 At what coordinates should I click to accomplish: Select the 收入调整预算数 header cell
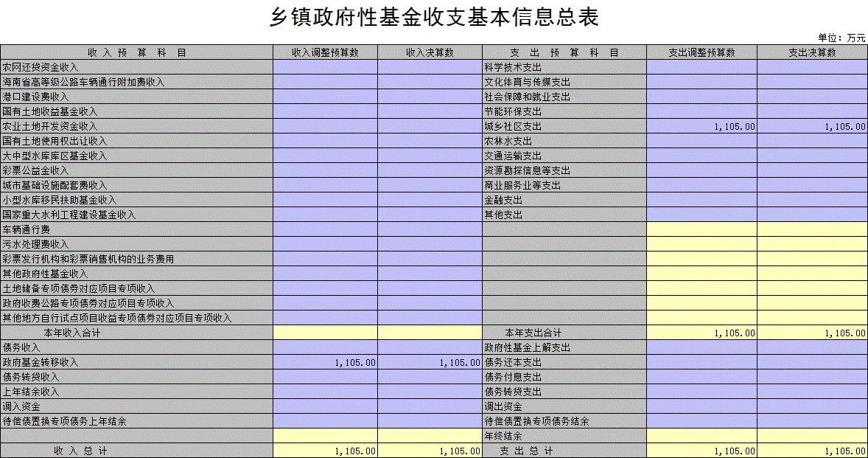(325, 52)
